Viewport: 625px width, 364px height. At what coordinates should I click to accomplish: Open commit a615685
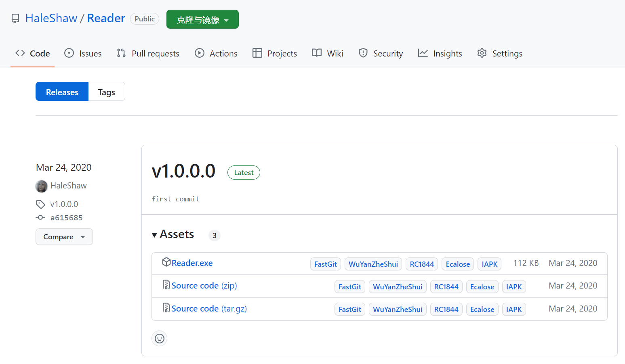pos(66,218)
